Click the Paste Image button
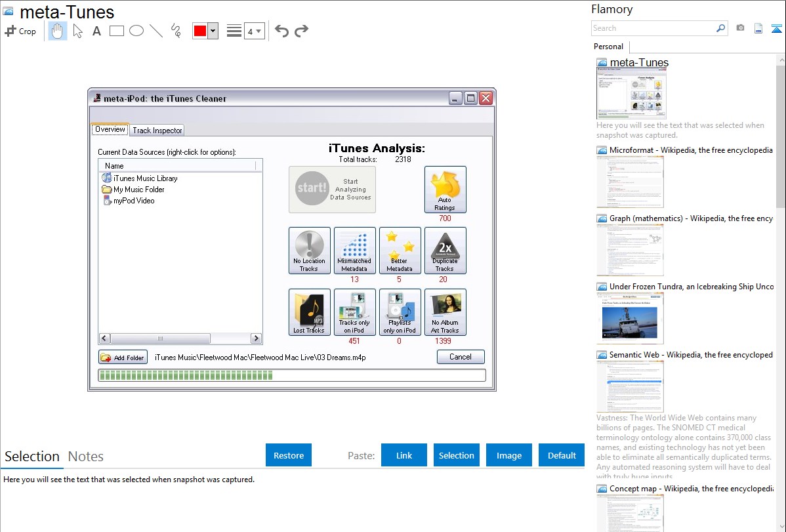This screenshot has width=786, height=532. coord(508,455)
